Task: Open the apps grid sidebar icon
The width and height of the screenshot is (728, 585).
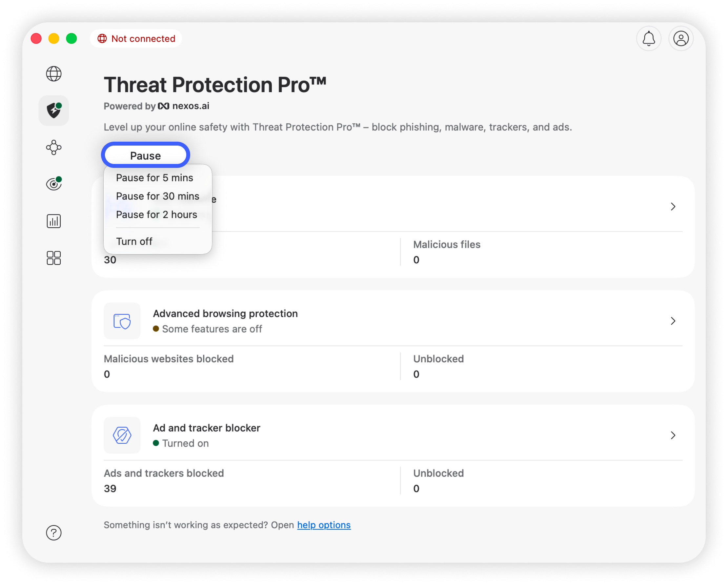Action: (54, 258)
